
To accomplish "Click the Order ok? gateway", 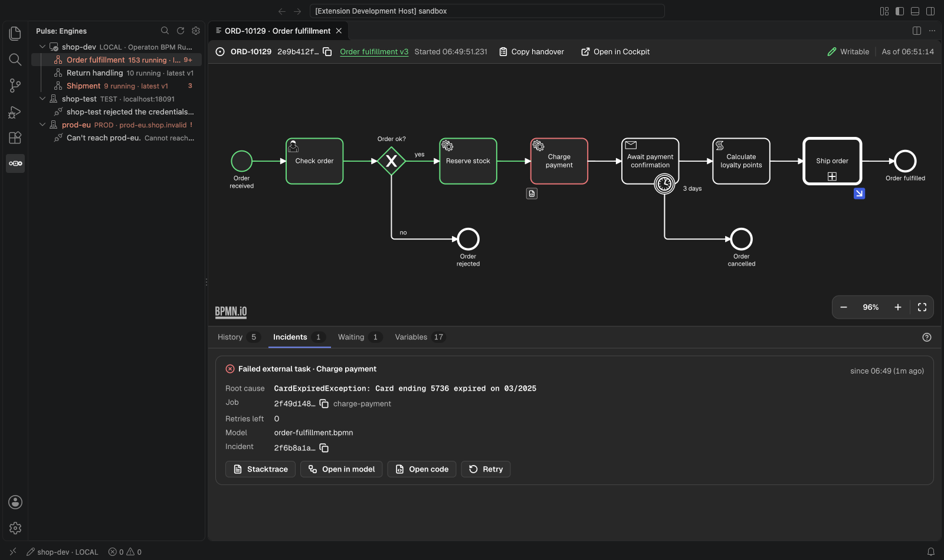I will click(391, 161).
